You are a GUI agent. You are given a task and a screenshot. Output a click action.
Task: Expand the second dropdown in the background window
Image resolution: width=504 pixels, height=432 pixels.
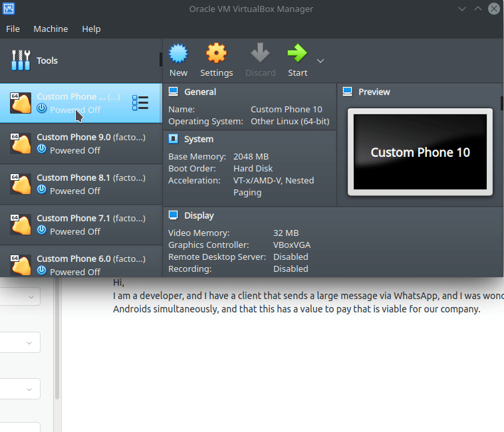coord(29,343)
